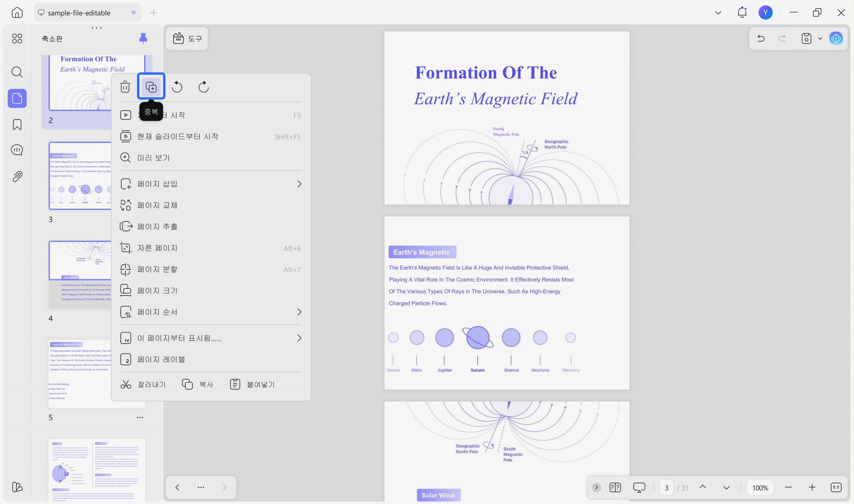This screenshot has width=854, height=504.
Task: Delete page with trash icon
Action: pos(125,87)
